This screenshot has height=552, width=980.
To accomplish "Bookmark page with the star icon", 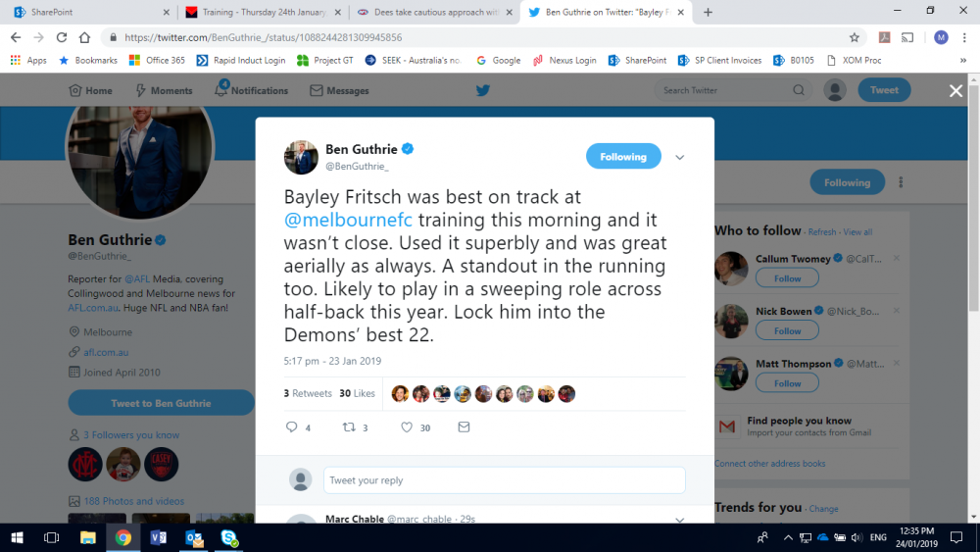I will coord(854,37).
